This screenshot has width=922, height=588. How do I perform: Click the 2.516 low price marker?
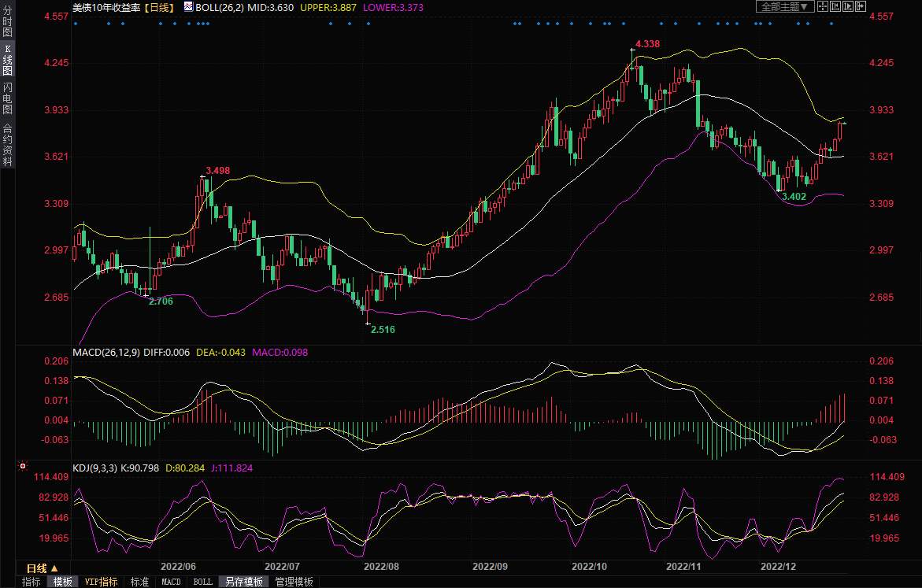pos(383,329)
